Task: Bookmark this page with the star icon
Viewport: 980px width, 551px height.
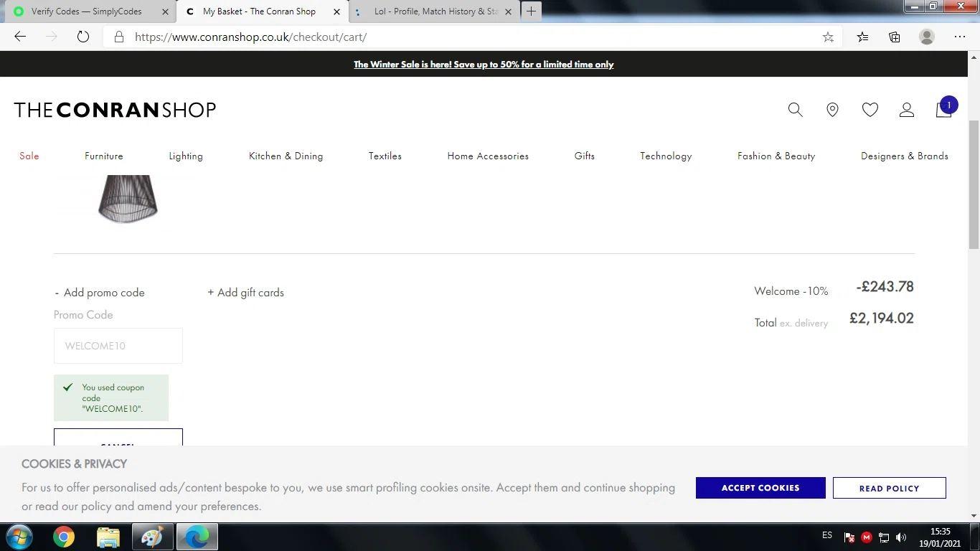Action: [x=828, y=37]
